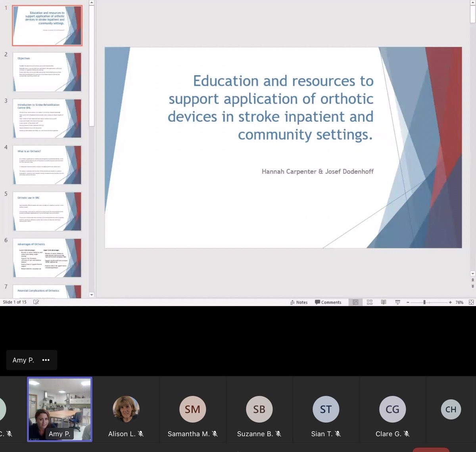Click the Suzanne B. name label
The image size is (476, 452).
(255, 434)
